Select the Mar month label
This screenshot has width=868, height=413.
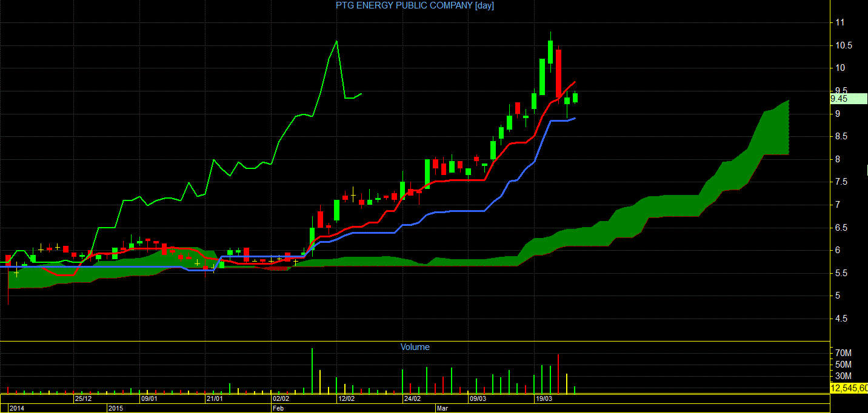coord(443,409)
